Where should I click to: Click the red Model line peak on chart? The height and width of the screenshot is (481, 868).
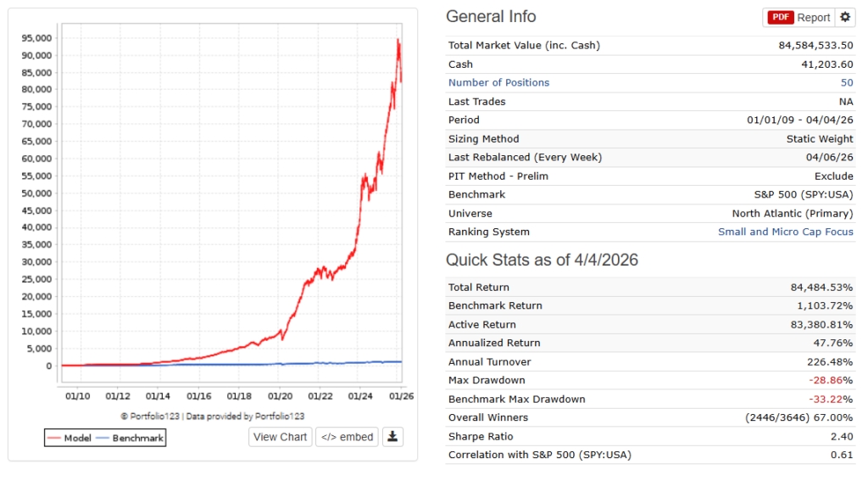398,40
